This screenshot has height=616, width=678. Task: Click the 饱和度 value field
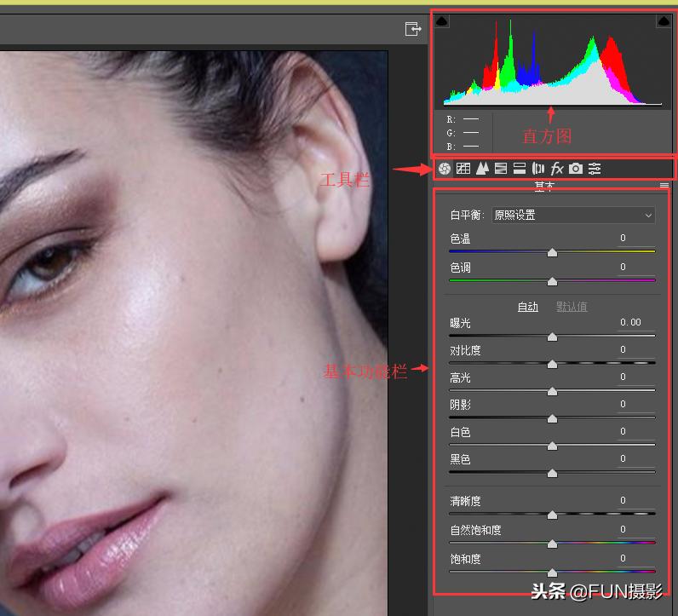(x=635, y=558)
